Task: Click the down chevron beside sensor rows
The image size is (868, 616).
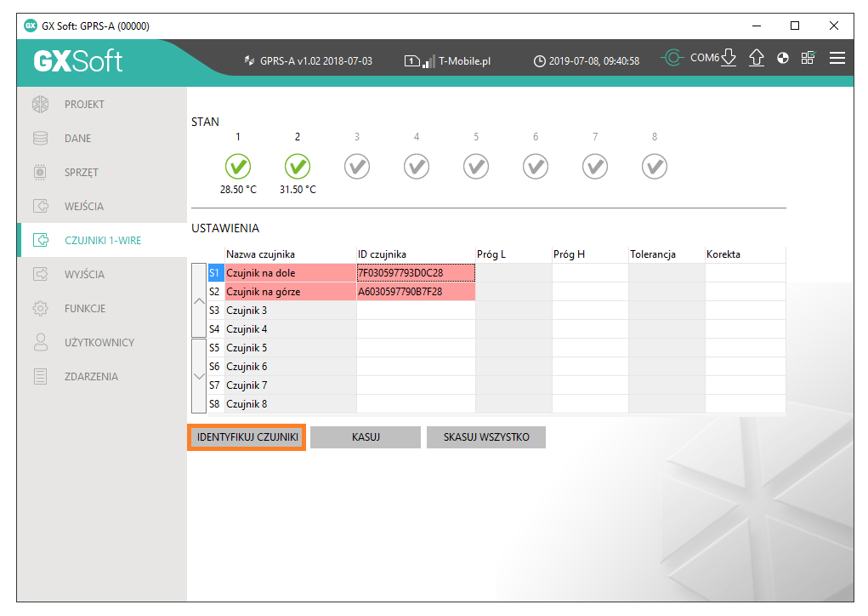Action: (199, 375)
